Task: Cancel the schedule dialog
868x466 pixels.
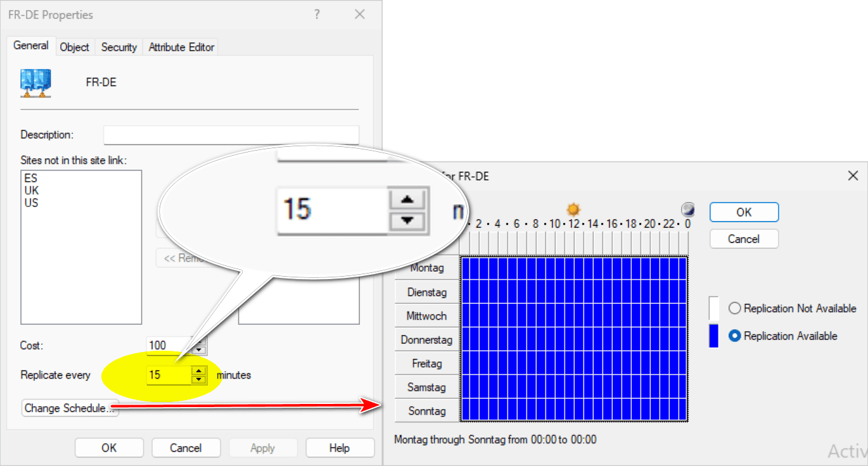Action: click(744, 239)
